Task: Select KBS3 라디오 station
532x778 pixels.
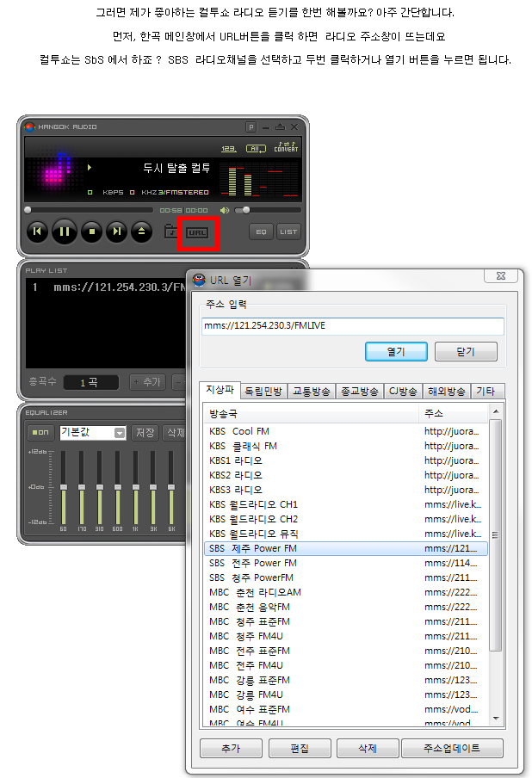Action: point(346,490)
